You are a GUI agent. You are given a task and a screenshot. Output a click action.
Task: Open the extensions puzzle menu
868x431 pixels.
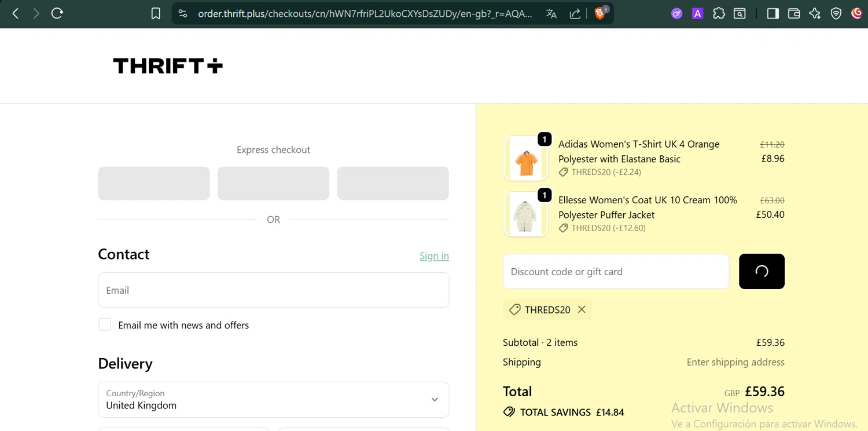719,13
